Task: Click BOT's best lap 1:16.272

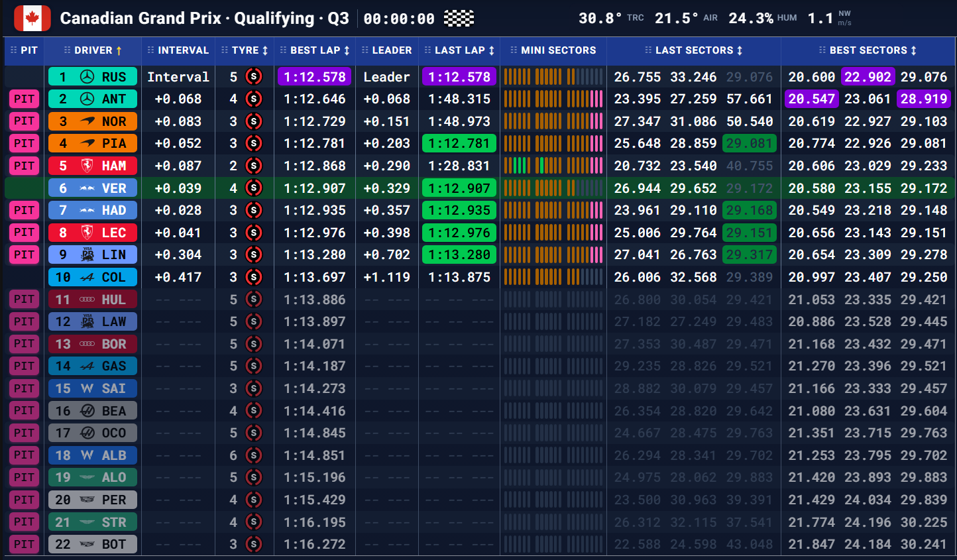Action: [315, 544]
